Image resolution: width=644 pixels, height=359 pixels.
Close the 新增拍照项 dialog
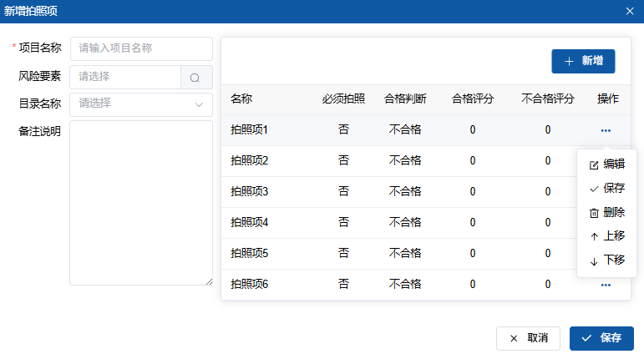630,11
